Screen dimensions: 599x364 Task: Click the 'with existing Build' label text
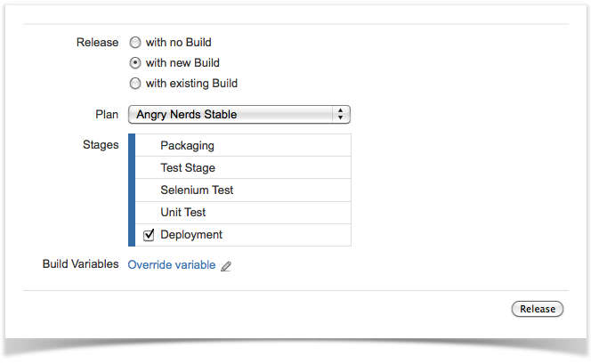[x=191, y=84]
